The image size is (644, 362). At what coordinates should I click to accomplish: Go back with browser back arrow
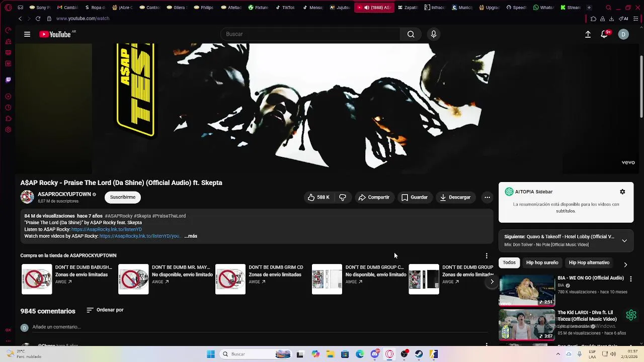coord(20,19)
